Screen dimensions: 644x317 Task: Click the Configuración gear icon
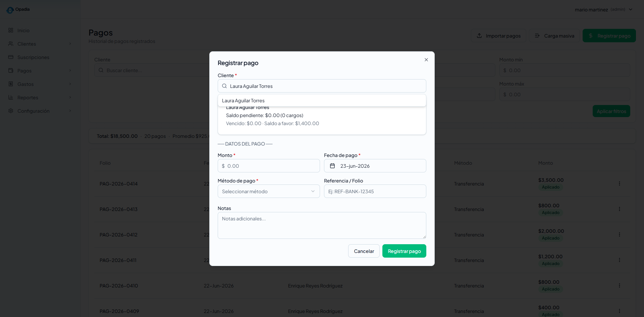click(x=11, y=111)
